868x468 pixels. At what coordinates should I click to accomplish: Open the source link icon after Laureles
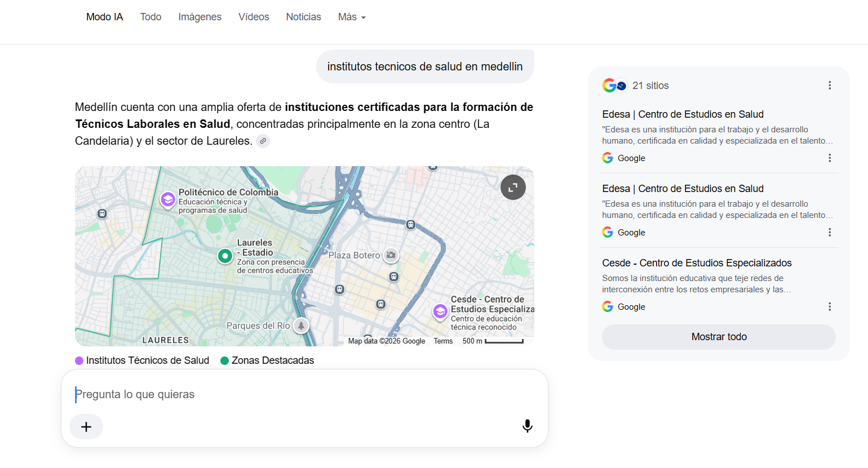(263, 141)
